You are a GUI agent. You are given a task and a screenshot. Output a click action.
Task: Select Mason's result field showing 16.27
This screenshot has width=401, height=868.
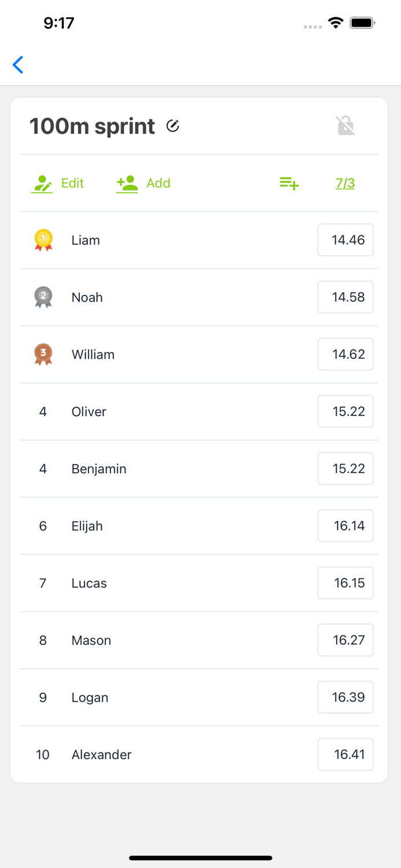(x=345, y=640)
